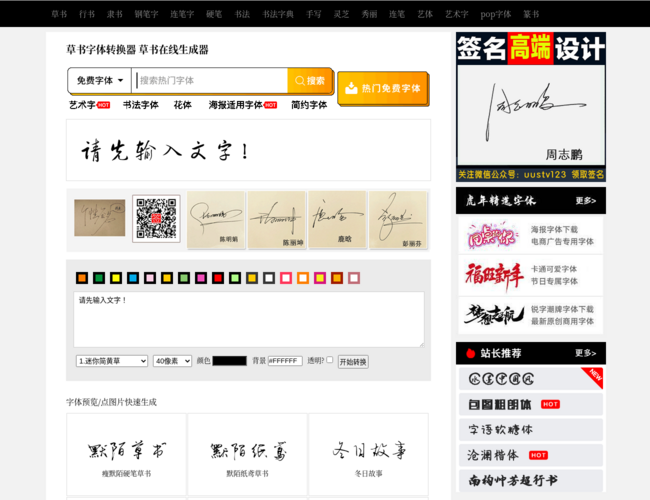This screenshot has width=650, height=500.
Task: Open 白圈粗朗体 font recommendation
Action: [531, 404]
